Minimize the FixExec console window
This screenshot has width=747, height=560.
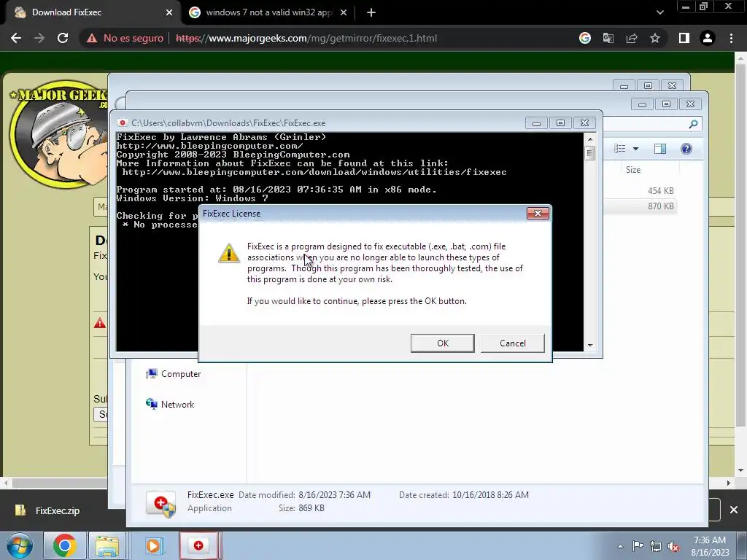[x=536, y=123]
